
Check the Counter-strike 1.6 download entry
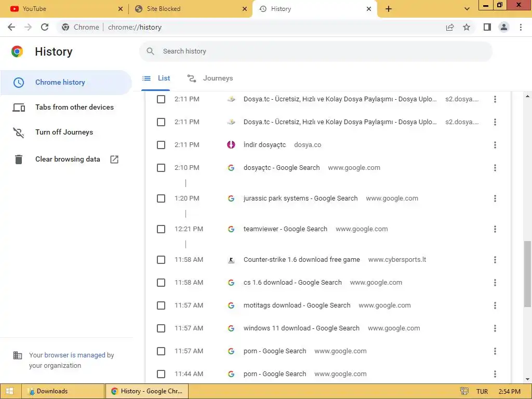click(161, 260)
